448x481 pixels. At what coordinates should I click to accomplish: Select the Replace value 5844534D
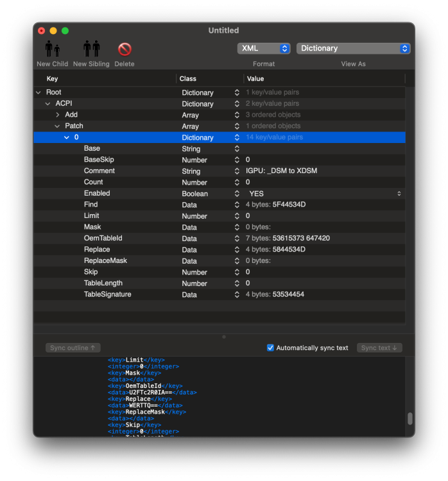pos(289,249)
